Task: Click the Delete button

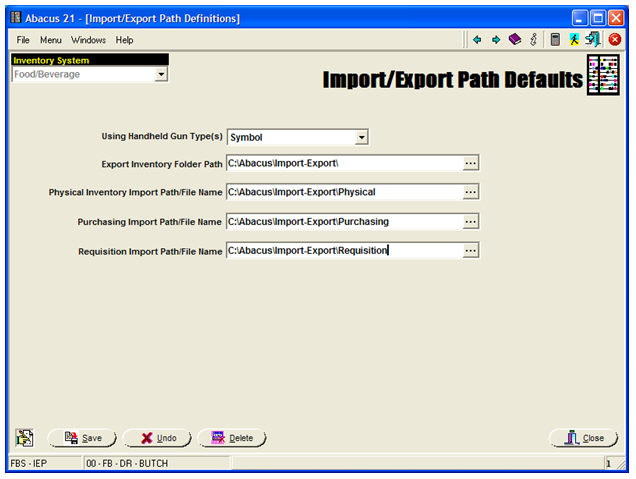Action: (x=232, y=438)
